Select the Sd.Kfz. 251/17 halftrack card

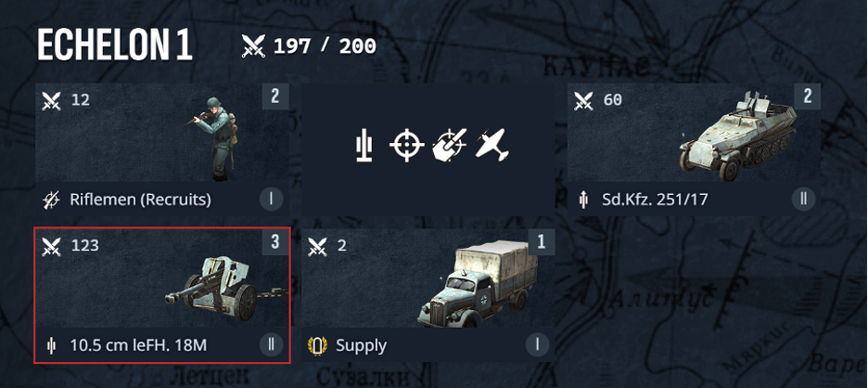(695, 149)
